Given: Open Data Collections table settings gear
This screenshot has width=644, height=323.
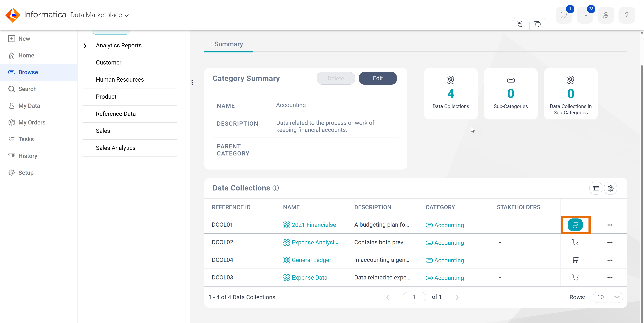Looking at the screenshot, I should [610, 188].
